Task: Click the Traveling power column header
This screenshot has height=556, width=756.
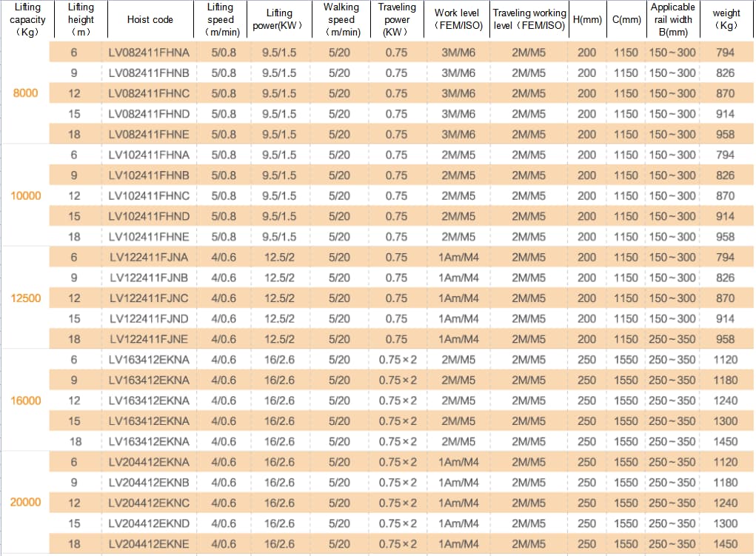Action: (x=396, y=20)
